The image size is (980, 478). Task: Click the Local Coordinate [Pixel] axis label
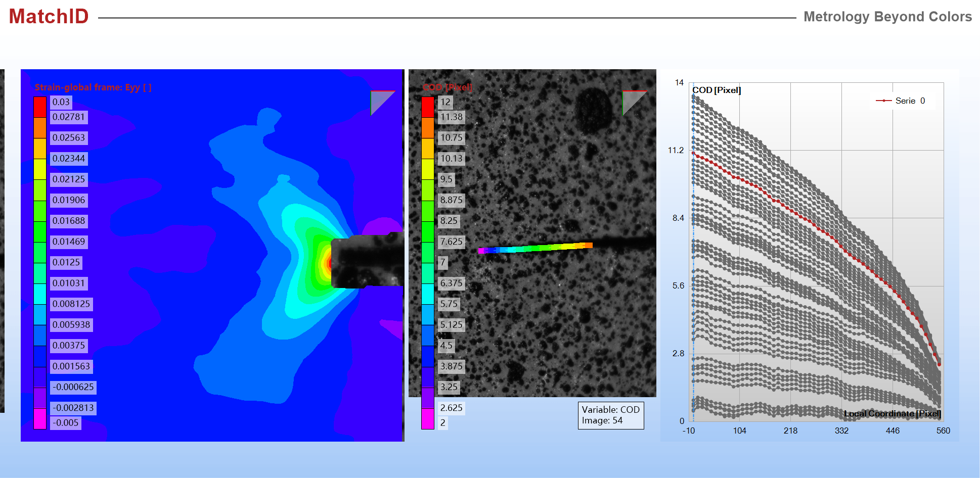tap(893, 413)
